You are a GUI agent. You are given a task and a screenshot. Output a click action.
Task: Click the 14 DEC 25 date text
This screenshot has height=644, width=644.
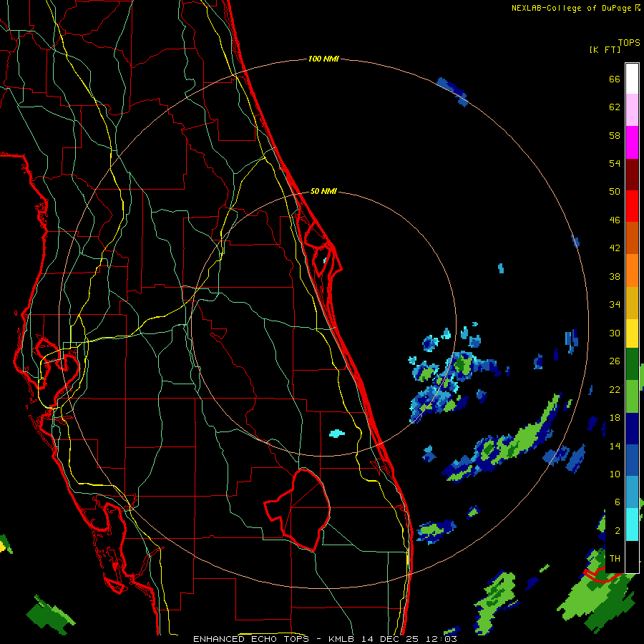pyautogui.click(x=391, y=639)
